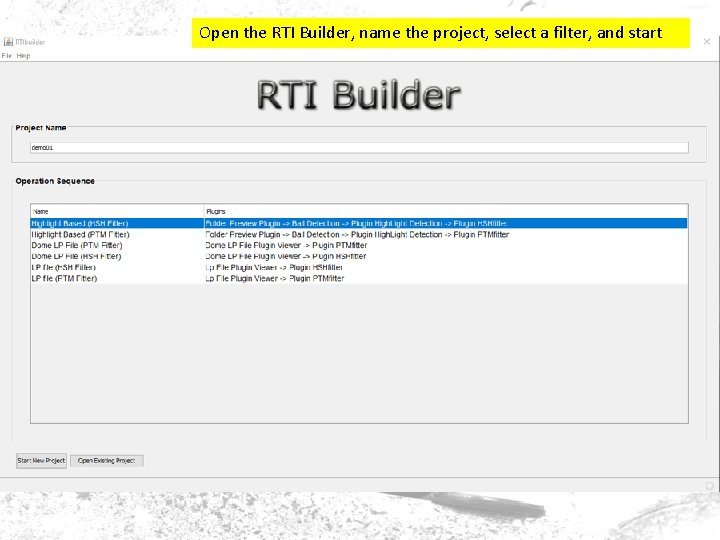Open the Help menu
Viewport: 720px width, 540px height.
pyautogui.click(x=23, y=56)
